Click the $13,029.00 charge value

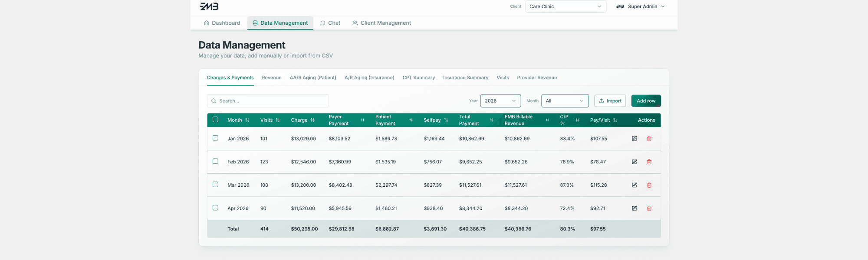(303, 139)
